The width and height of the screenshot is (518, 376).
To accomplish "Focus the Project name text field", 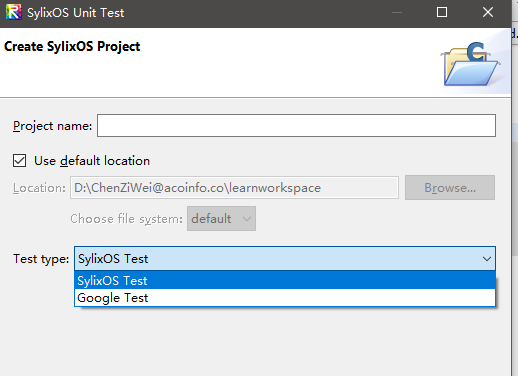I will click(x=296, y=126).
